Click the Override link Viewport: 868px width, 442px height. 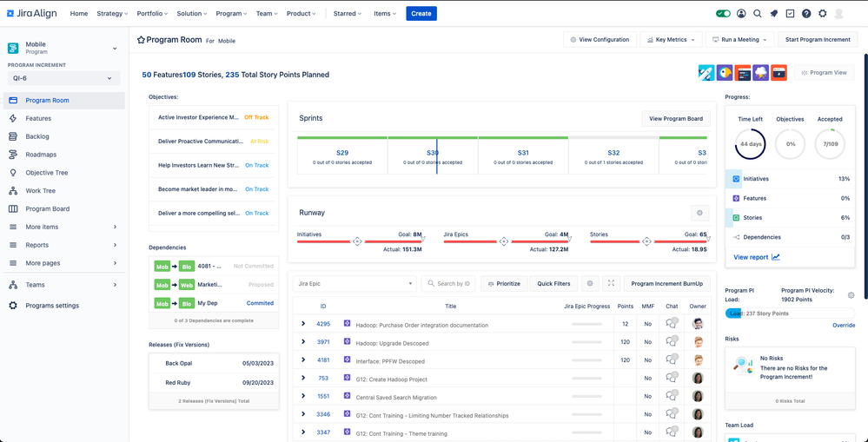coord(844,326)
